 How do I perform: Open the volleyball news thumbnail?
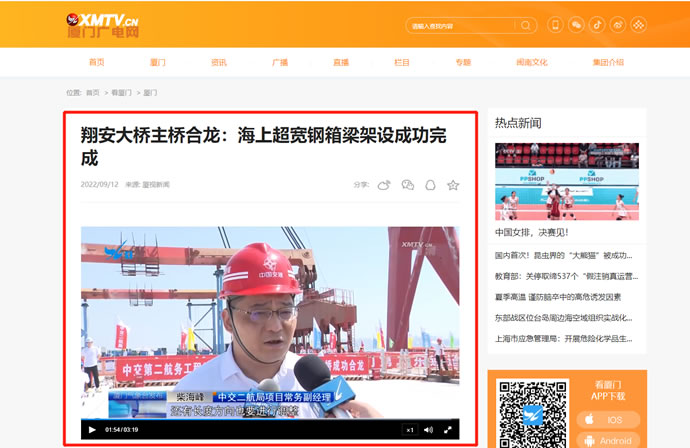point(566,182)
